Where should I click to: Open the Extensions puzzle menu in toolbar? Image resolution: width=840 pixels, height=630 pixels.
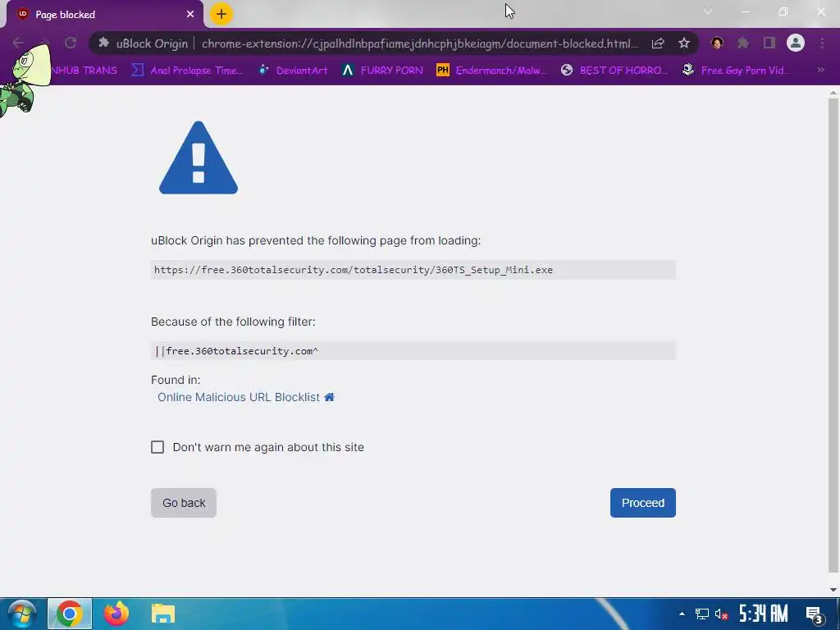click(x=743, y=43)
